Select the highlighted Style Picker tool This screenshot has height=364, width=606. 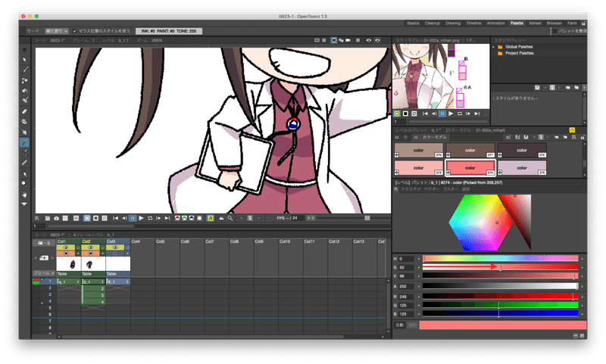[x=24, y=142]
